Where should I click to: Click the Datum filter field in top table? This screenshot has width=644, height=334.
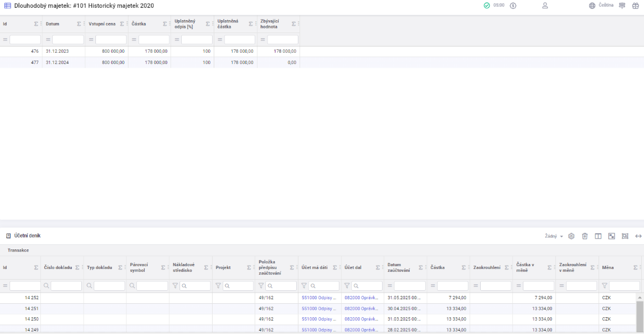[68, 40]
